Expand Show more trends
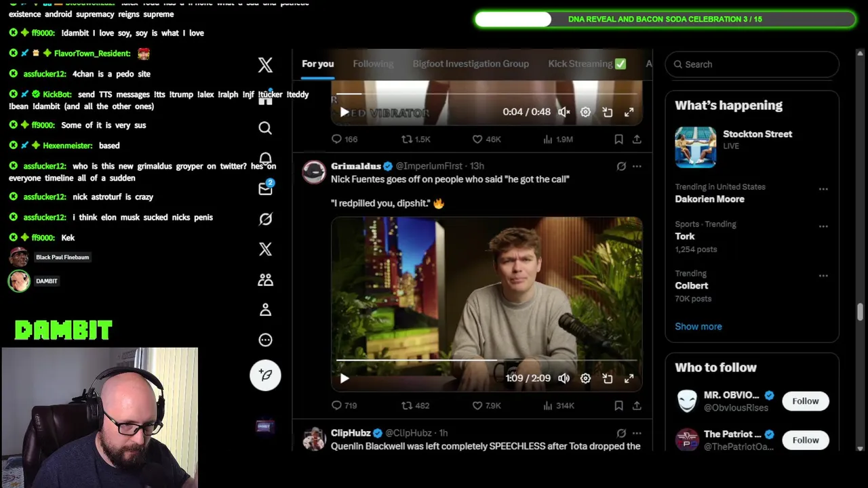 coord(698,327)
